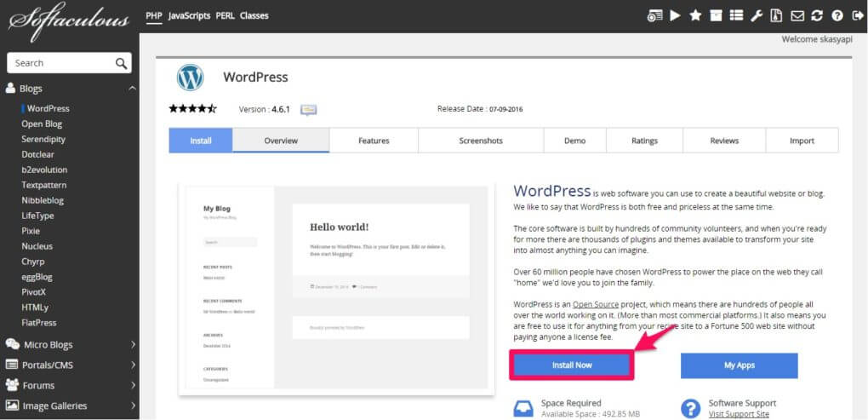The width and height of the screenshot is (868, 420).
Task: Select b2evolution in the sidebar
Action: 44,170
